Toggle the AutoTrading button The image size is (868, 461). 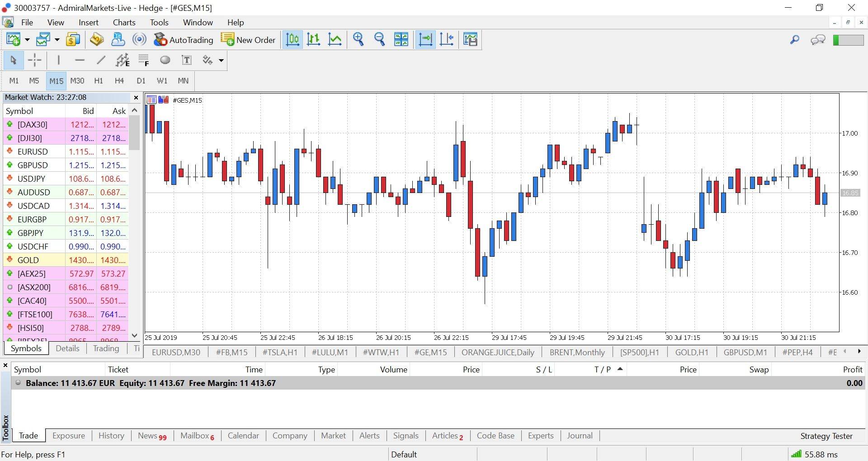184,40
